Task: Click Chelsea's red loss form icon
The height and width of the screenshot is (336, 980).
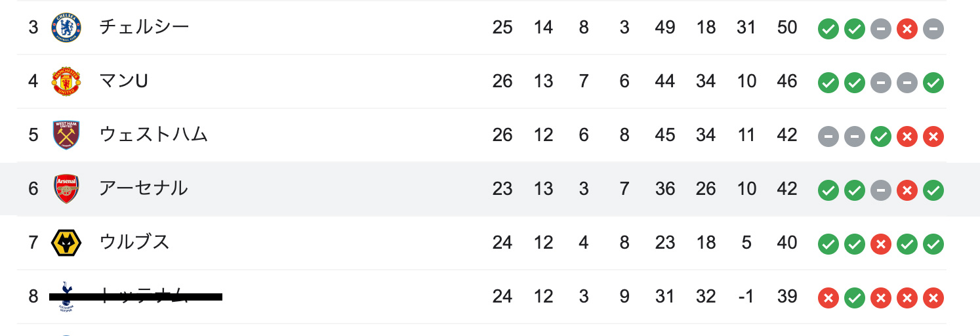Action: (x=907, y=29)
